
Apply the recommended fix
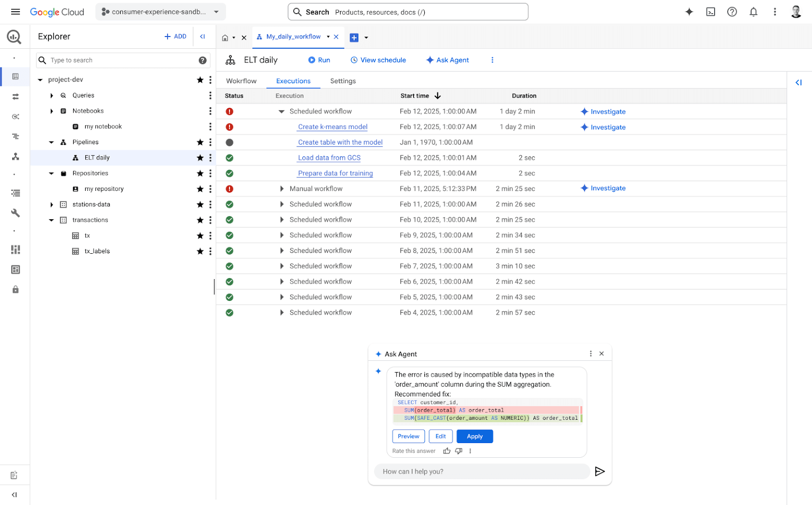pyautogui.click(x=475, y=436)
